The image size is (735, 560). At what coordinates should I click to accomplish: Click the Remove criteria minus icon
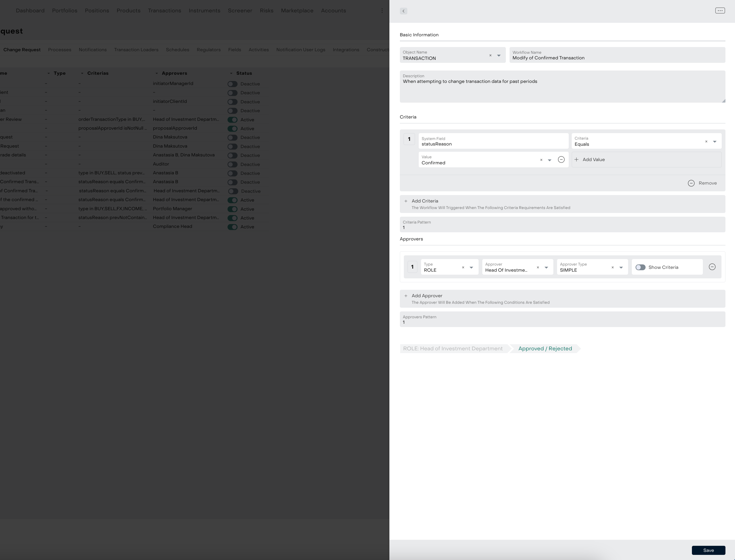pyautogui.click(x=691, y=183)
